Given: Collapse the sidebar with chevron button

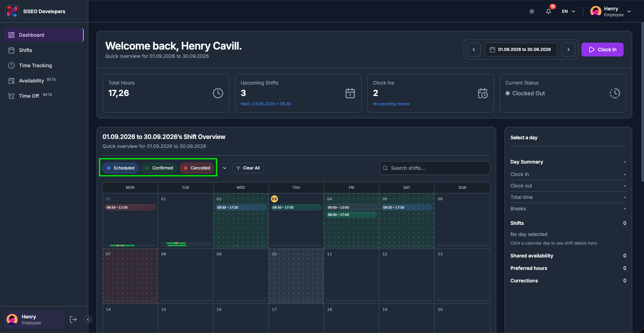Looking at the screenshot, I should [x=88, y=319].
